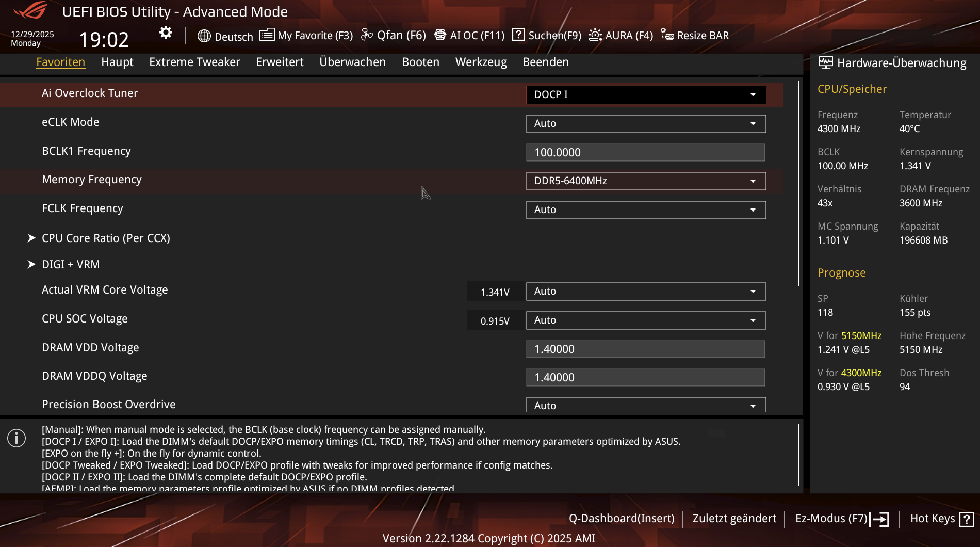
Task: Click the info icon beside help text
Action: pos(17,438)
